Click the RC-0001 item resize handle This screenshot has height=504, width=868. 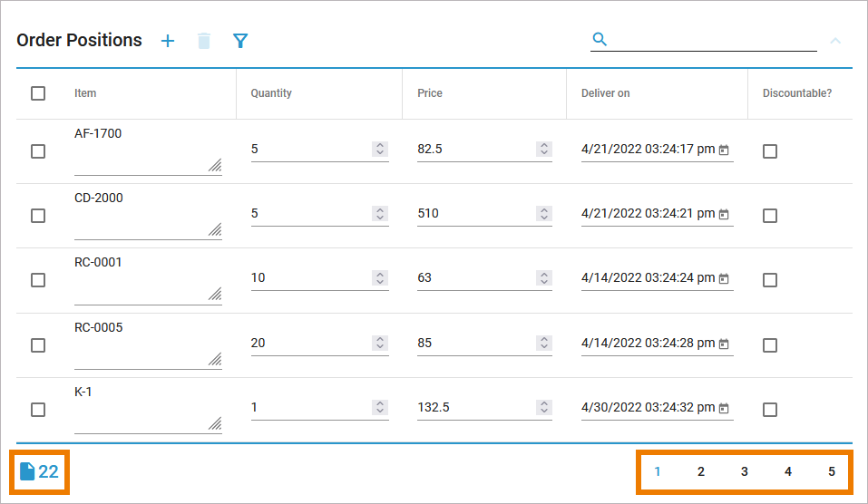(x=215, y=295)
